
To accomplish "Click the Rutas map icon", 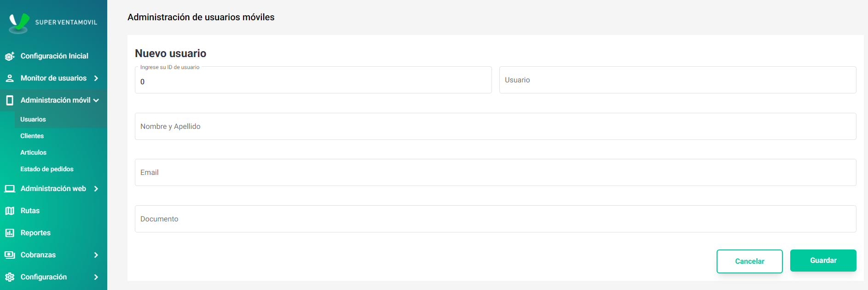I will [x=10, y=211].
